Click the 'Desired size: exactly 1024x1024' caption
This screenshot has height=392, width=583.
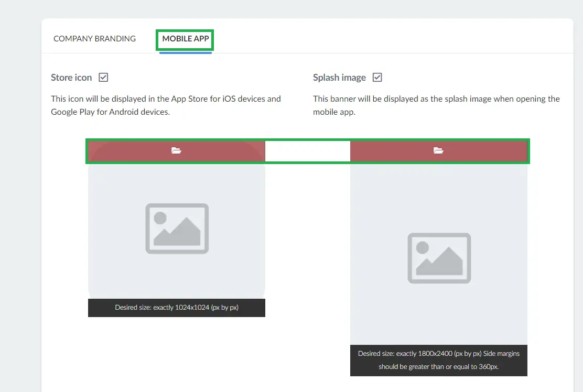click(177, 308)
